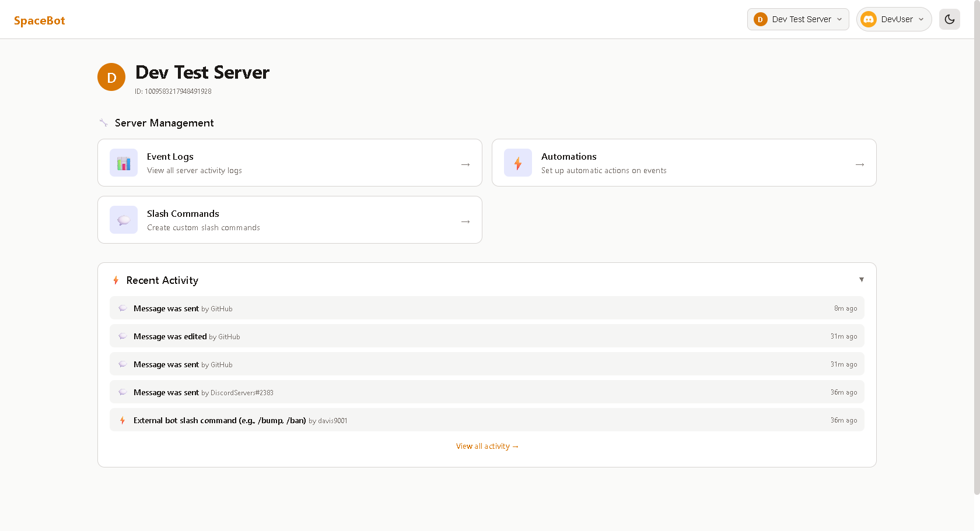The width and height of the screenshot is (980, 531).
Task: Click the Dev Test Server avatar icon
Action: (760, 19)
